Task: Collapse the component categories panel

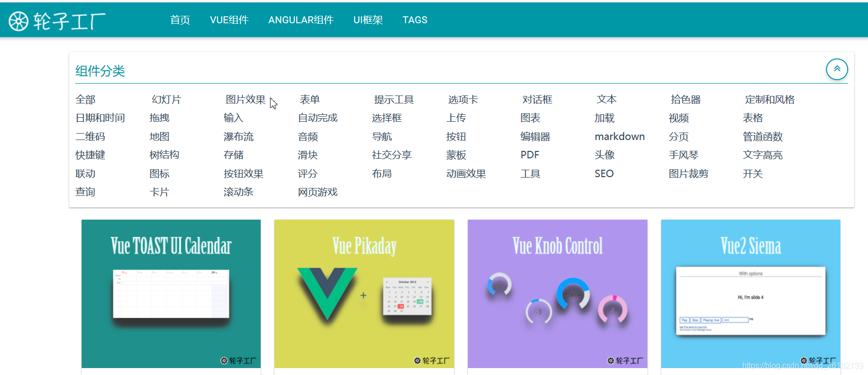Action: coord(837,69)
